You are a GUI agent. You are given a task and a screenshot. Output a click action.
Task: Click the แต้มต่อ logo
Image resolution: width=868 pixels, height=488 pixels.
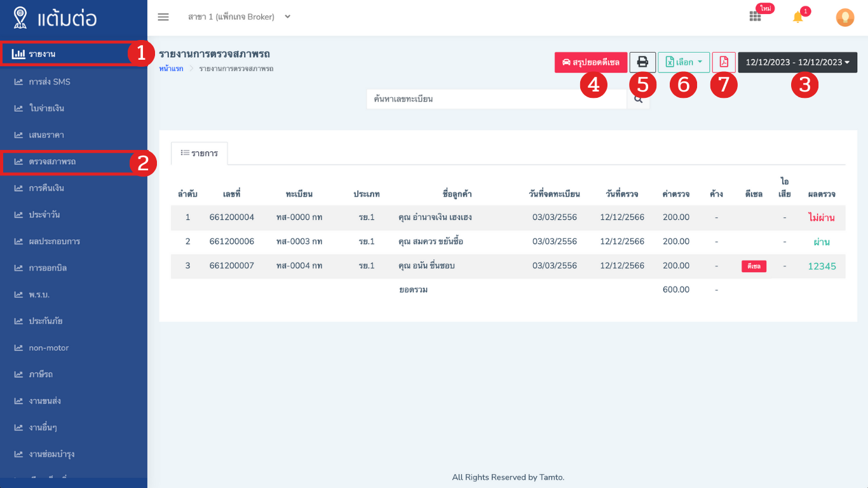click(x=55, y=17)
